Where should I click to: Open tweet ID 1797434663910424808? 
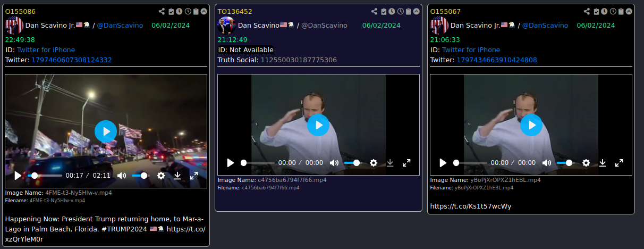click(x=497, y=60)
